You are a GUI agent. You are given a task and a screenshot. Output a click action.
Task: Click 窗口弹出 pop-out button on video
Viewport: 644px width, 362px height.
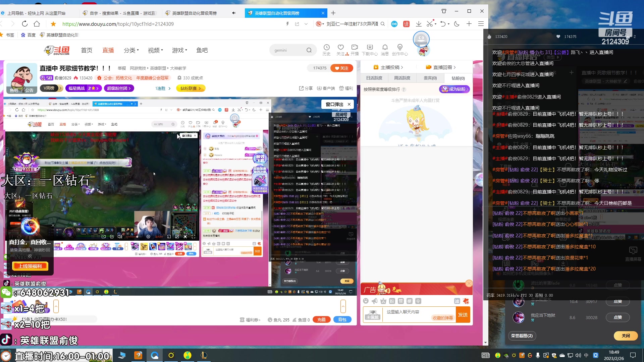coord(334,104)
